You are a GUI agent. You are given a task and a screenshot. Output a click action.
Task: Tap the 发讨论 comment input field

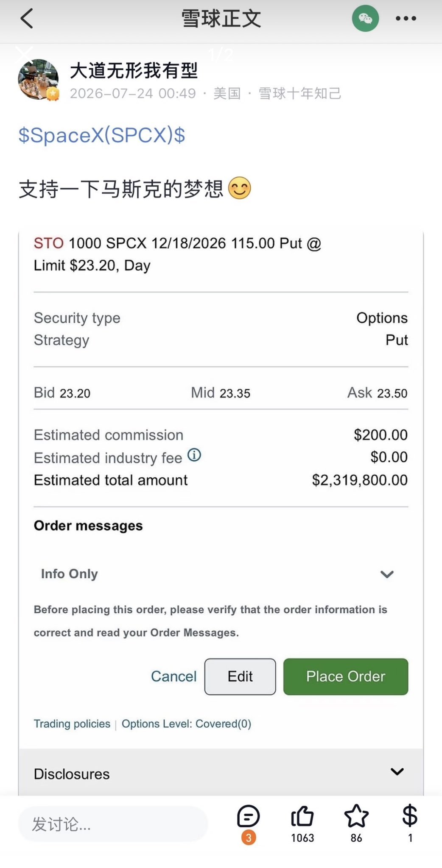[x=113, y=824]
